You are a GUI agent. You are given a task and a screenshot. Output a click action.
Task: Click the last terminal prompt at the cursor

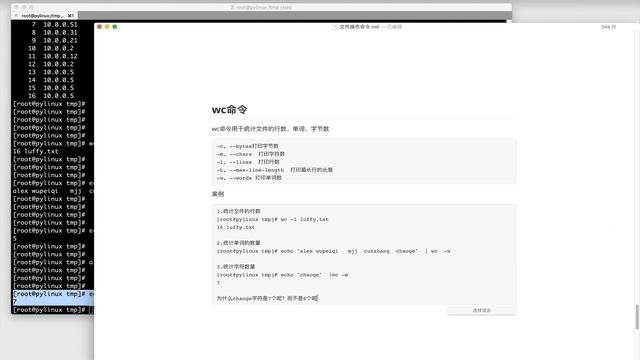53,310
